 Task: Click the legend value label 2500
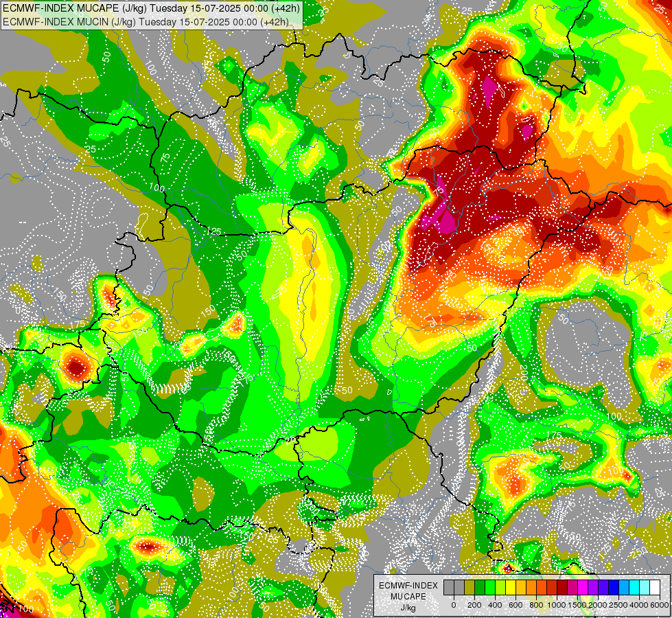[x=618, y=605]
